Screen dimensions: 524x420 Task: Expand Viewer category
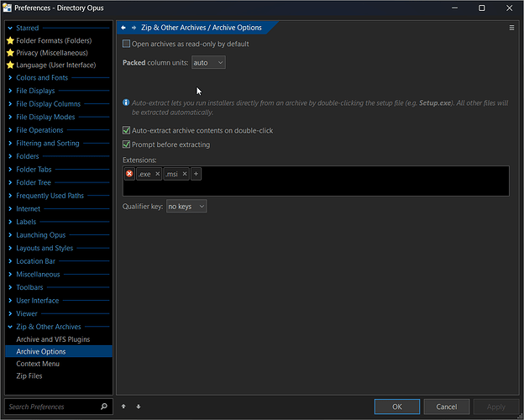[10, 313]
